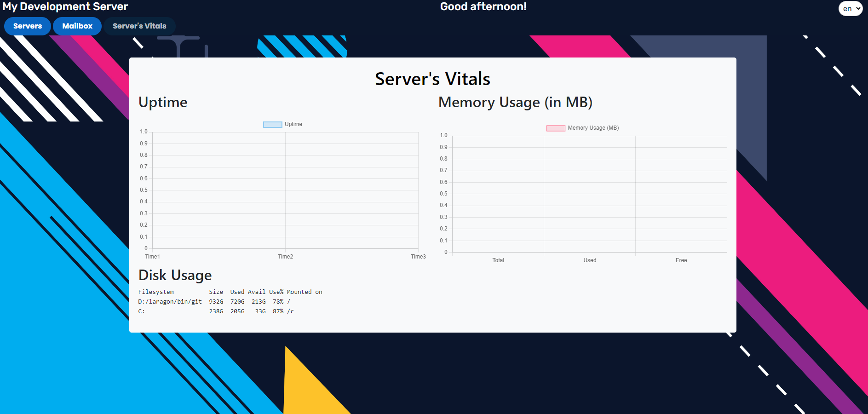
Task: Open the Servers tab
Action: click(x=28, y=26)
